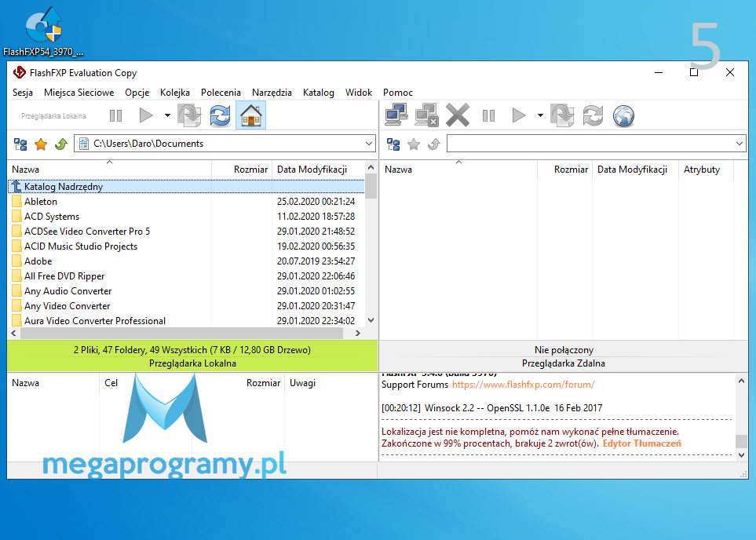Click the Abort X icon
This screenshot has height=540, width=756.
click(457, 116)
